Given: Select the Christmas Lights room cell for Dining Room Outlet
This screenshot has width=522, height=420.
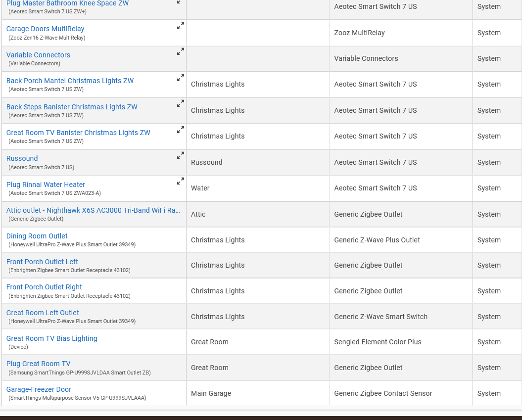Looking at the screenshot, I should pyautogui.click(x=218, y=239).
